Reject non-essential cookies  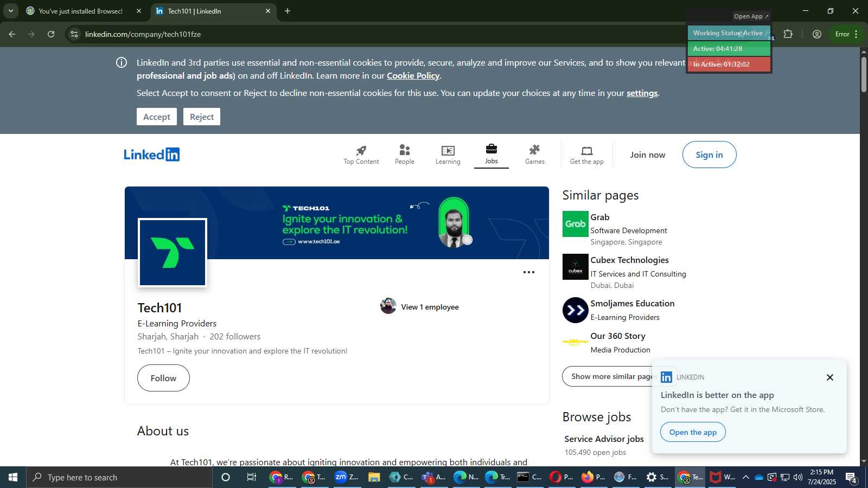pos(202,117)
